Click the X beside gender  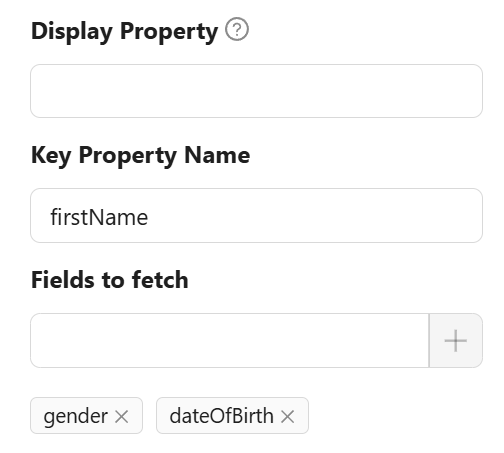[x=122, y=416]
